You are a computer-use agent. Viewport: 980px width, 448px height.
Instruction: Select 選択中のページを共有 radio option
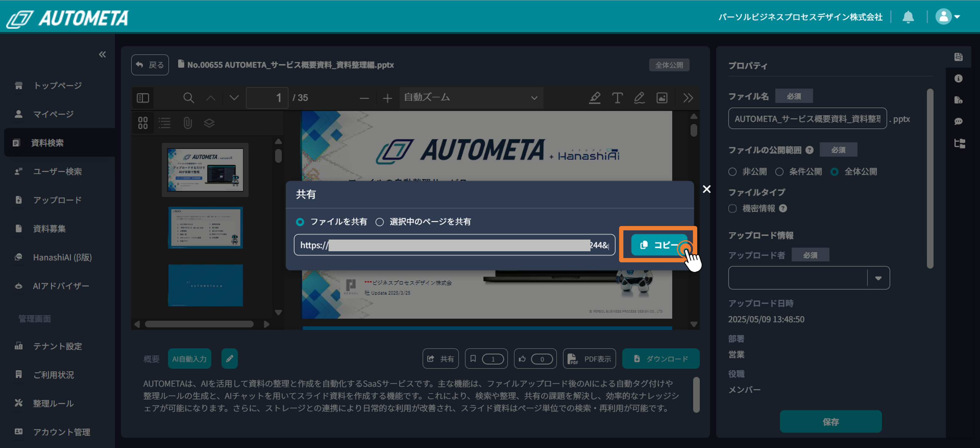[379, 222]
